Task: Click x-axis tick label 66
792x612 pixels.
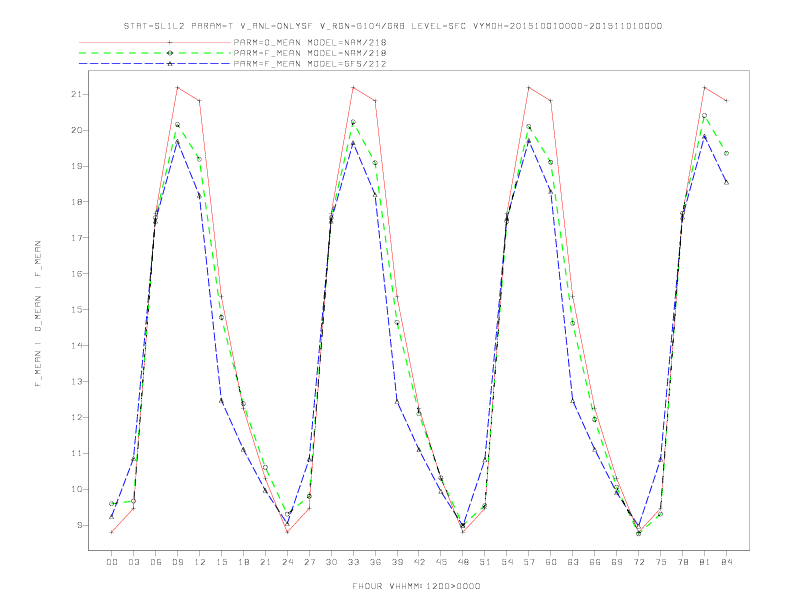Action: pos(595,562)
